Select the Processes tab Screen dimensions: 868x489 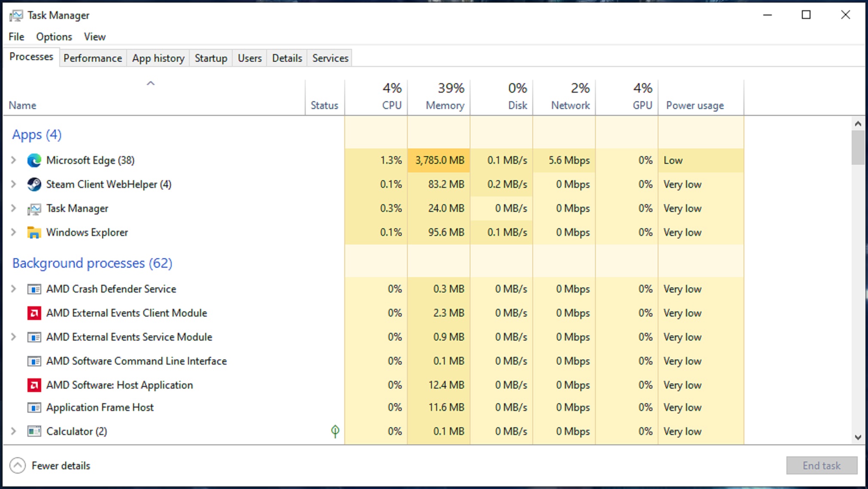pyautogui.click(x=31, y=57)
